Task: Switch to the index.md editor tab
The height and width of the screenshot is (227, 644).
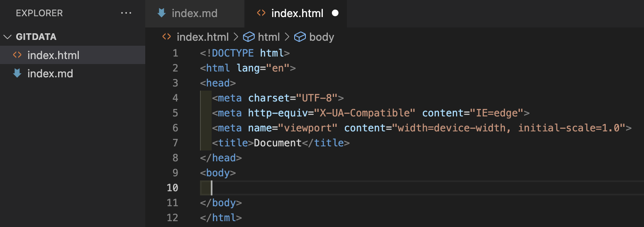Action: click(195, 13)
